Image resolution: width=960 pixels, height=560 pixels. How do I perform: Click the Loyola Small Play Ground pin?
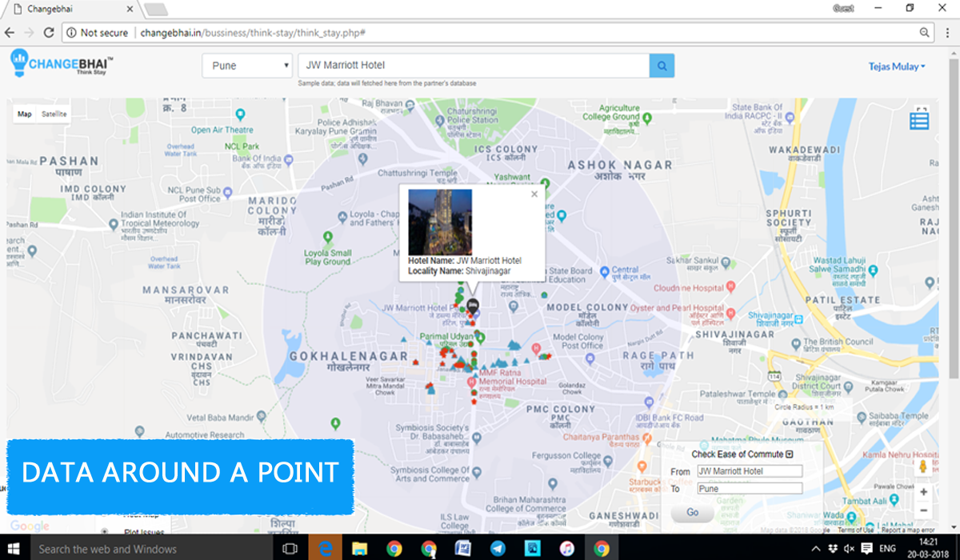point(327,238)
